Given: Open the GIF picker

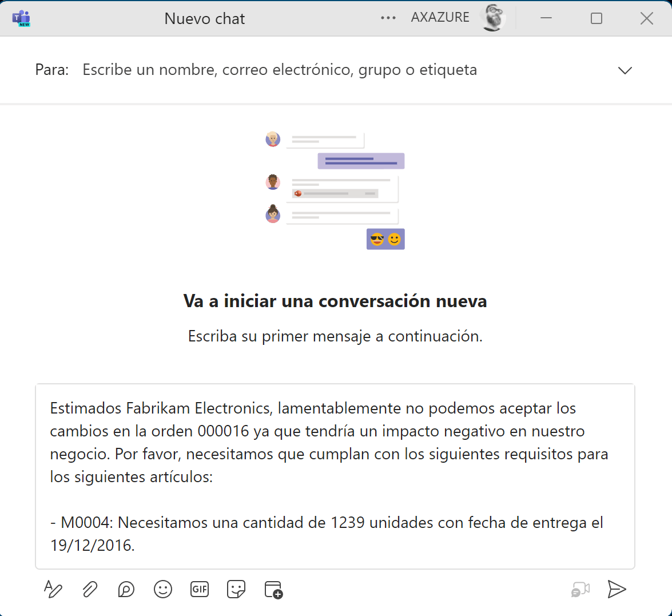Looking at the screenshot, I should [x=200, y=589].
